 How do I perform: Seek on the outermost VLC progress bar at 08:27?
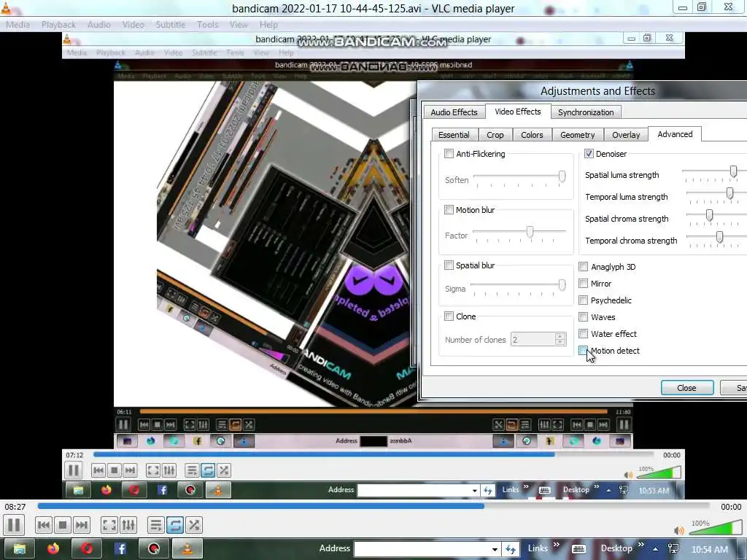pyautogui.click(x=373, y=507)
